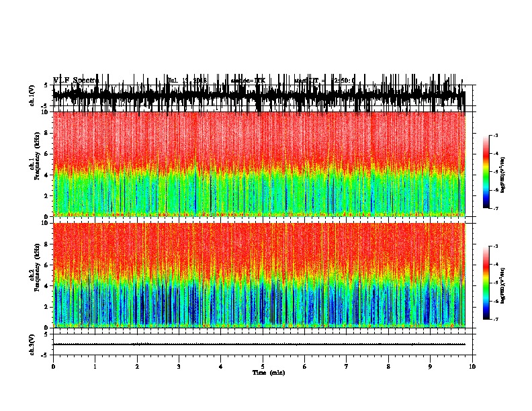This screenshot has width=532, height=411.
Task: Click the '2' tick on the time axis
Action: pos(137,367)
